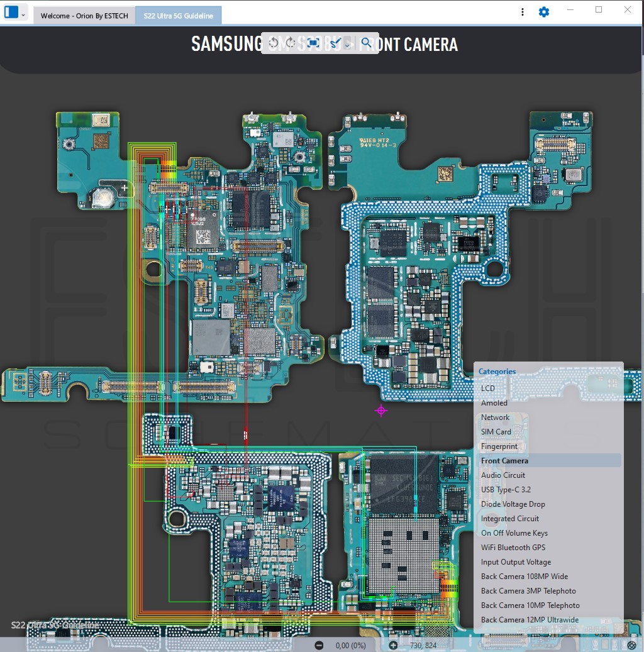The height and width of the screenshot is (652, 644).
Task: Click the fit-to-screen icon in toolbar
Action: tap(314, 43)
